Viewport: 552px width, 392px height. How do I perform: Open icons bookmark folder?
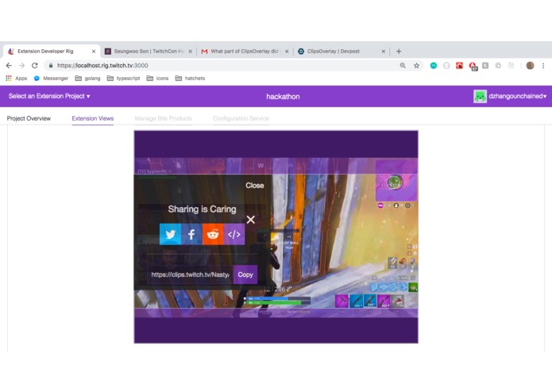pos(158,78)
